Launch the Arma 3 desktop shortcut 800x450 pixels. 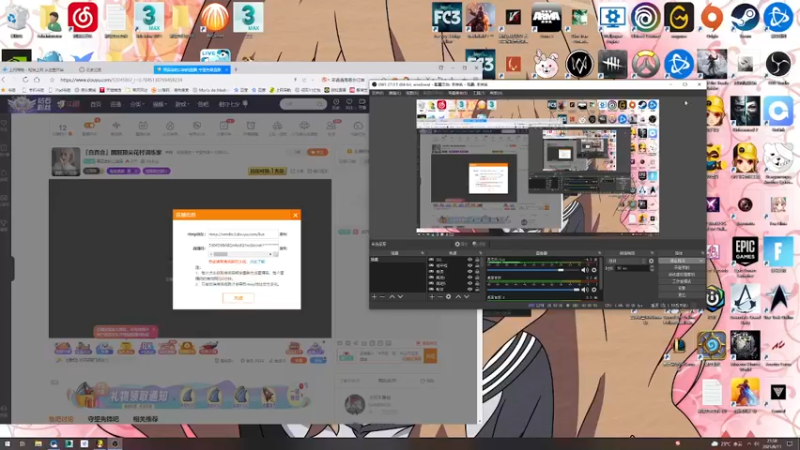[x=546, y=18]
